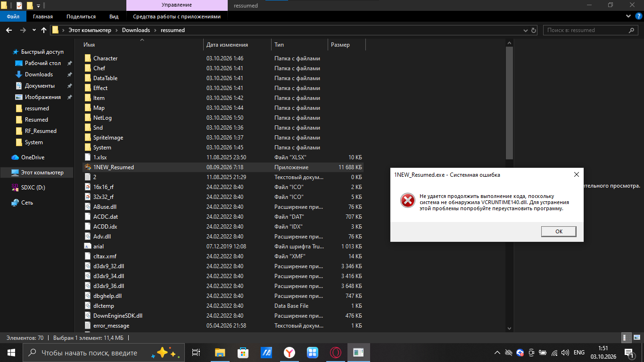Launch Opera from the taskbar

pyautogui.click(x=335, y=353)
